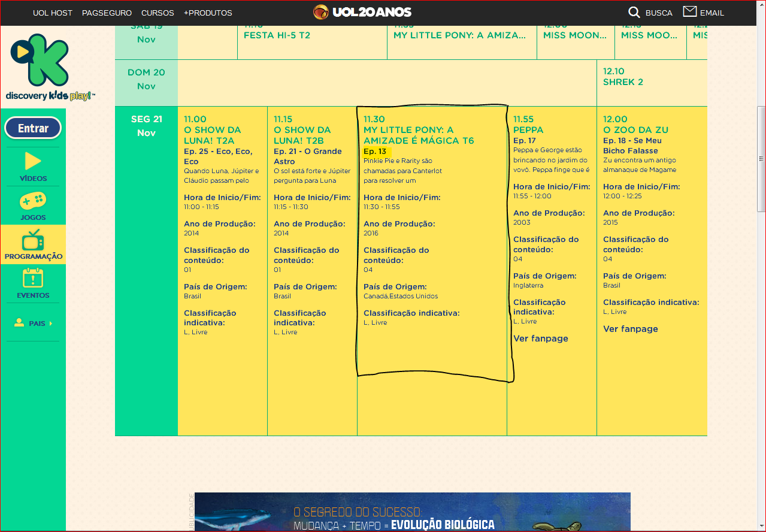The image size is (766, 532).
Task: Click production year 2003
Action: coord(522,222)
